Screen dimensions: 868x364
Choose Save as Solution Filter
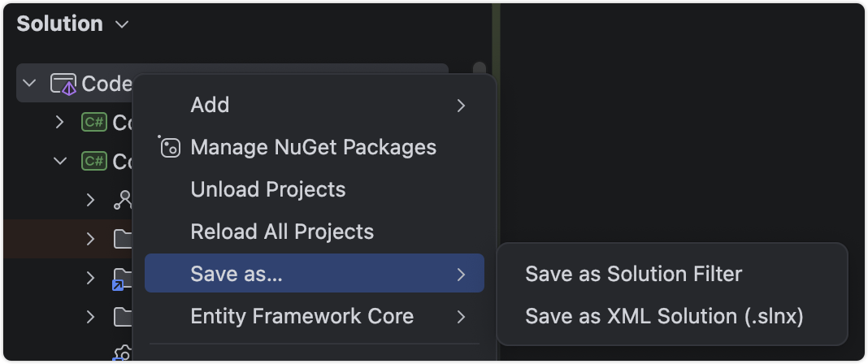point(633,274)
